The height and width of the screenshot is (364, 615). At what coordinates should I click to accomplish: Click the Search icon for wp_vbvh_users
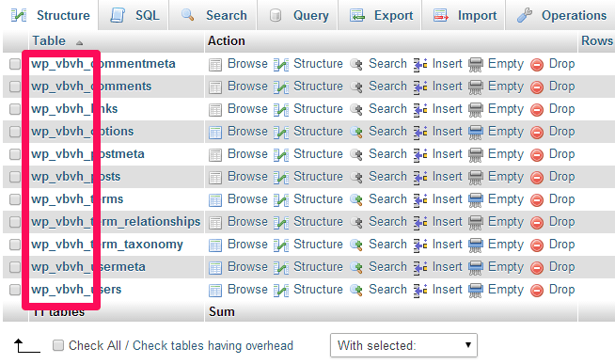[x=356, y=290]
